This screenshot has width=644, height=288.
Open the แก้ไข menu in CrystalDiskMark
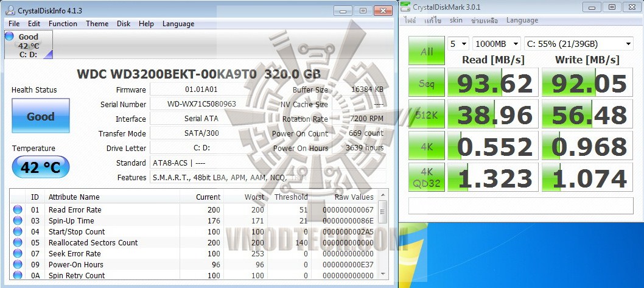coord(433,19)
